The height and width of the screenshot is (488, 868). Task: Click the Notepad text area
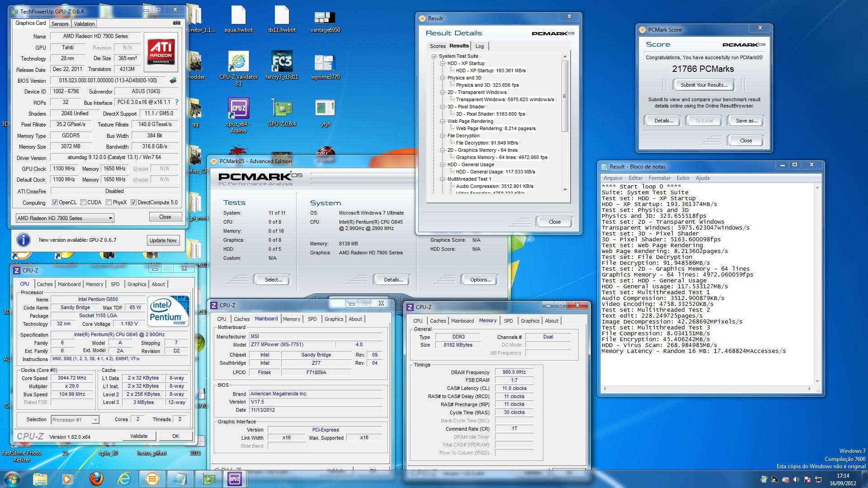[708, 284]
